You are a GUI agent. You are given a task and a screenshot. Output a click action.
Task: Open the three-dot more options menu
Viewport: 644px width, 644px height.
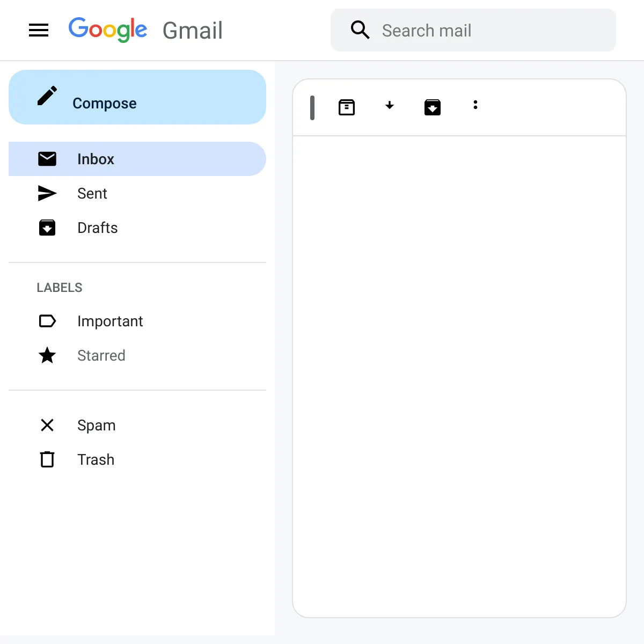coord(475,106)
